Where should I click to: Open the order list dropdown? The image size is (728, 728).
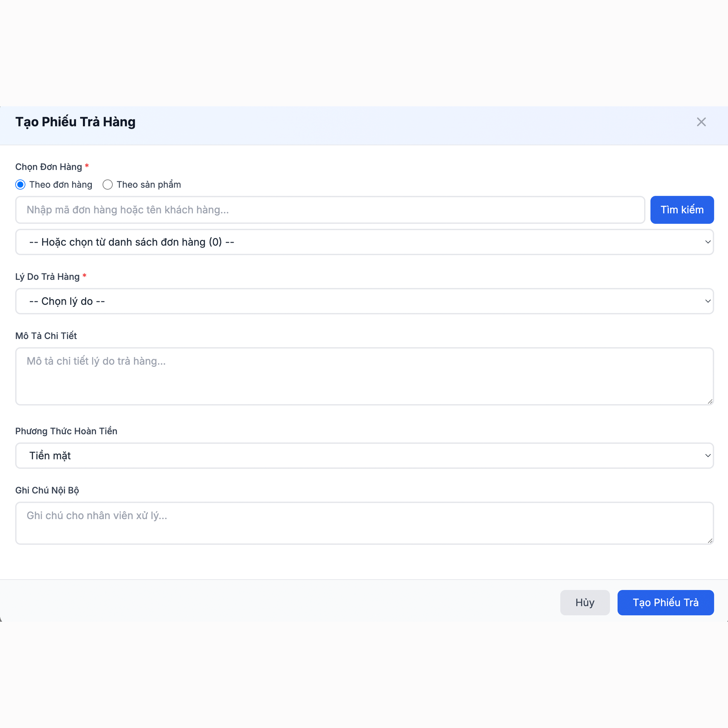364,242
